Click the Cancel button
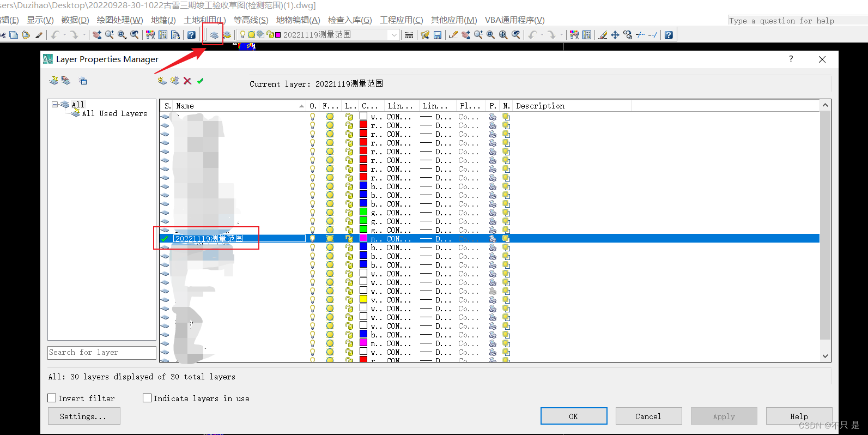868x435 pixels. tap(648, 416)
